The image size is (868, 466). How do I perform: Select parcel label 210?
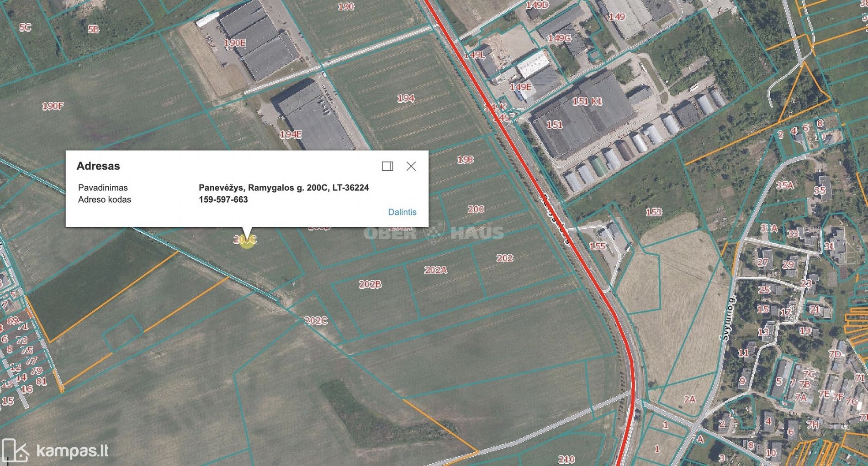pyautogui.click(x=566, y=459)
